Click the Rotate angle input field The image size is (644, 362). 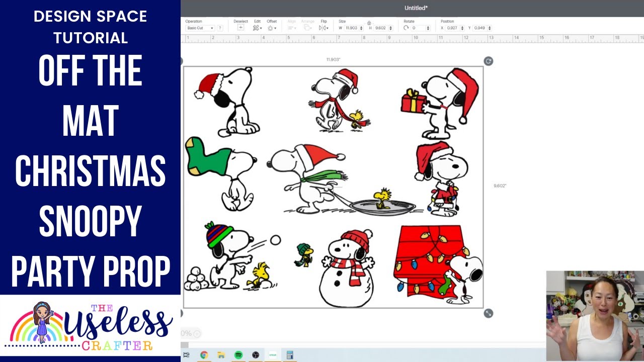418,28
